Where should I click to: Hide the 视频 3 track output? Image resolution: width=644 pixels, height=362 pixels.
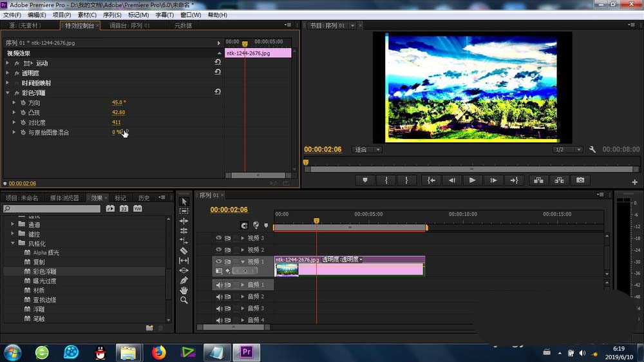[x=218, y=238]
